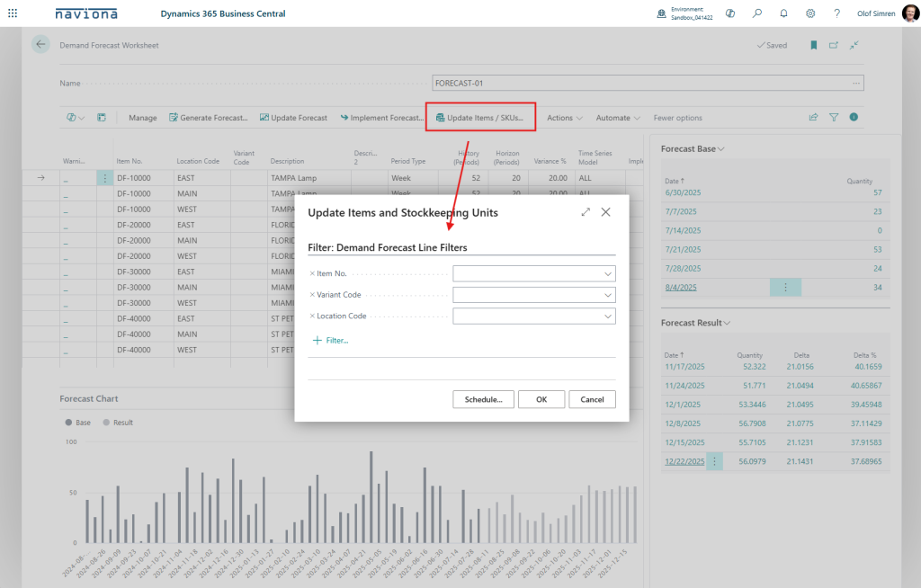
Task: Open the Automate menu
Action: tap(618, 118)
